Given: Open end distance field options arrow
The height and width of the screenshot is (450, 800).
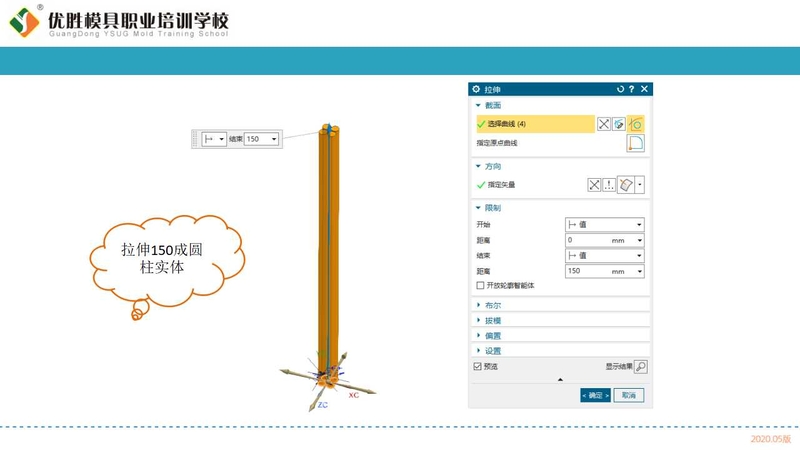Looking at the screenshot, I should pos(640,271).
